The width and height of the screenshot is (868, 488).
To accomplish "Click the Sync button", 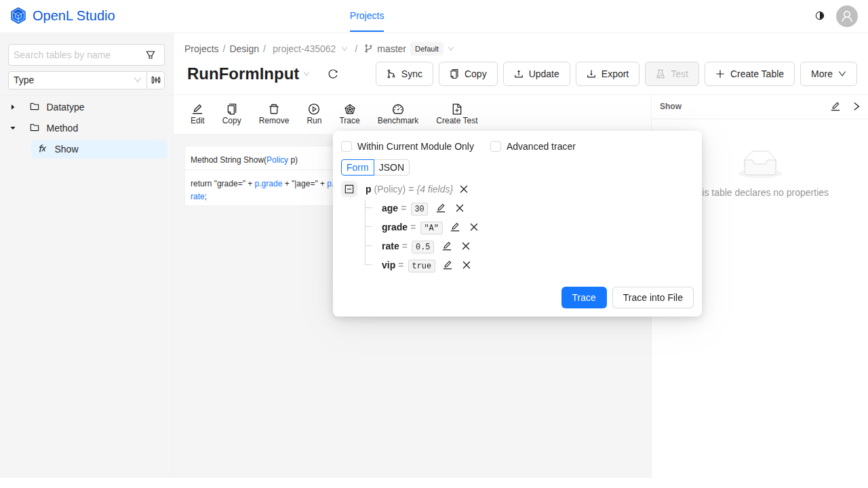I will tap(404, 74).
